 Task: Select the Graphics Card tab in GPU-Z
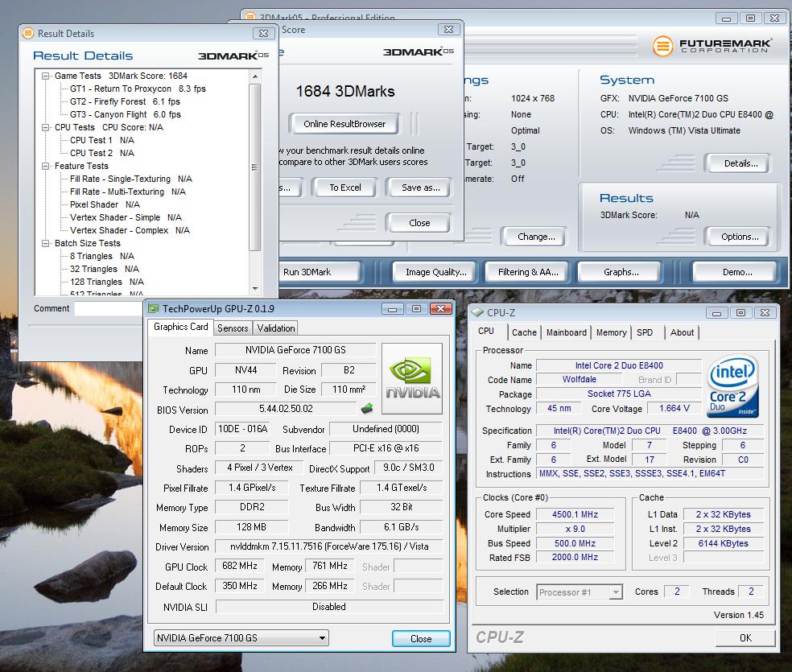(180, 327)
